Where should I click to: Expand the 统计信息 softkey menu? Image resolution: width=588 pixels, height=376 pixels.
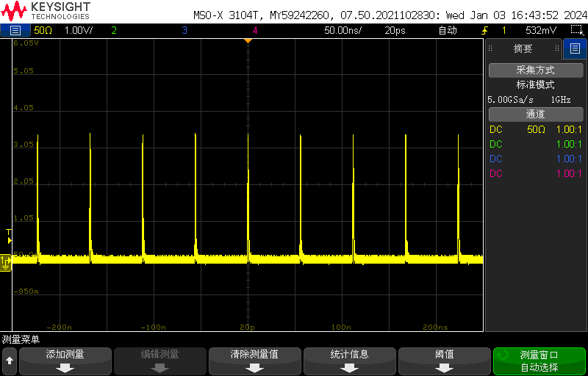(349, 361)
